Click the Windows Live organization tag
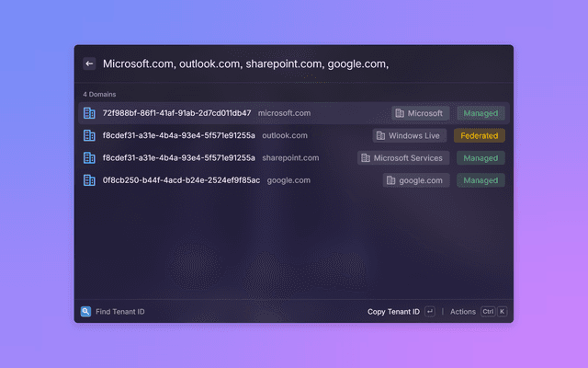This screenshot has height=368, width=588. (410, 135)
